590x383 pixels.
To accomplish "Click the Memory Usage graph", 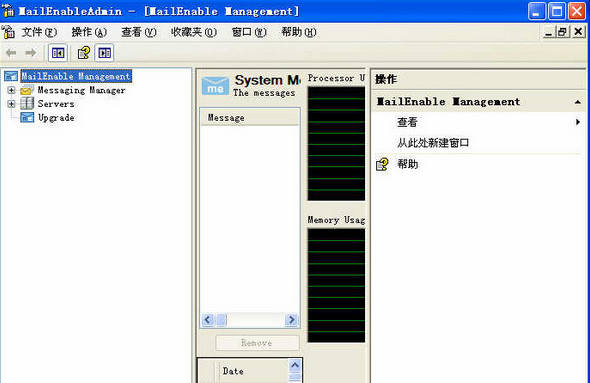I will click(336, 285).
